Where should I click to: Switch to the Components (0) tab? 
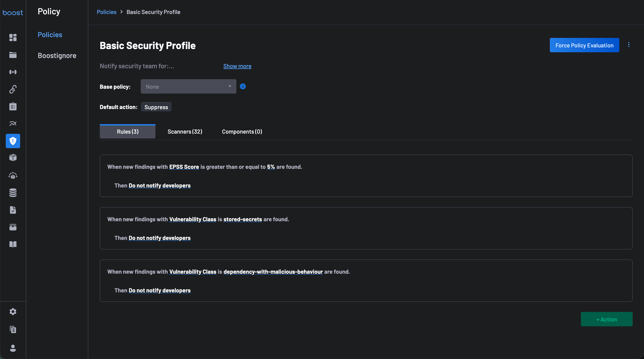pos(242,132)
